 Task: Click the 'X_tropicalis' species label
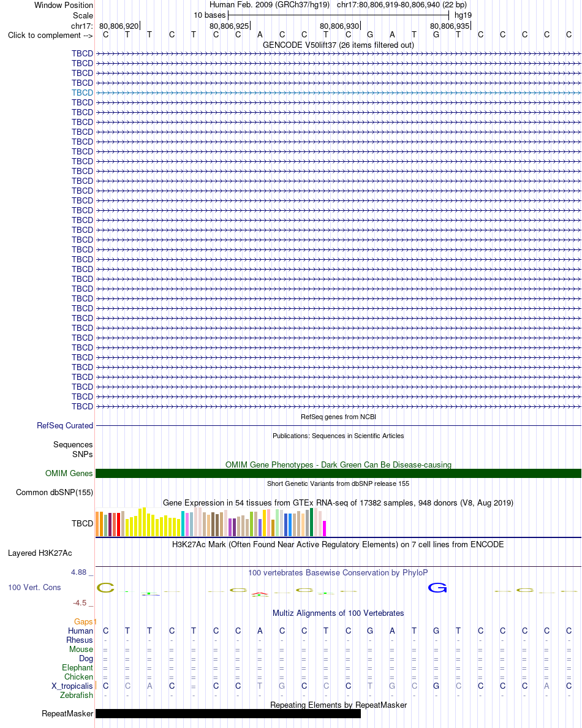[x=72, y=686]
